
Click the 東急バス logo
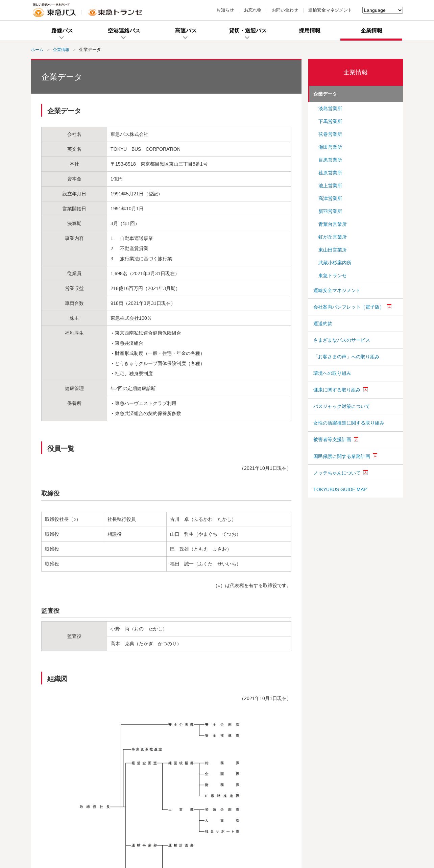pyautogui.click(x=54, y=10)
